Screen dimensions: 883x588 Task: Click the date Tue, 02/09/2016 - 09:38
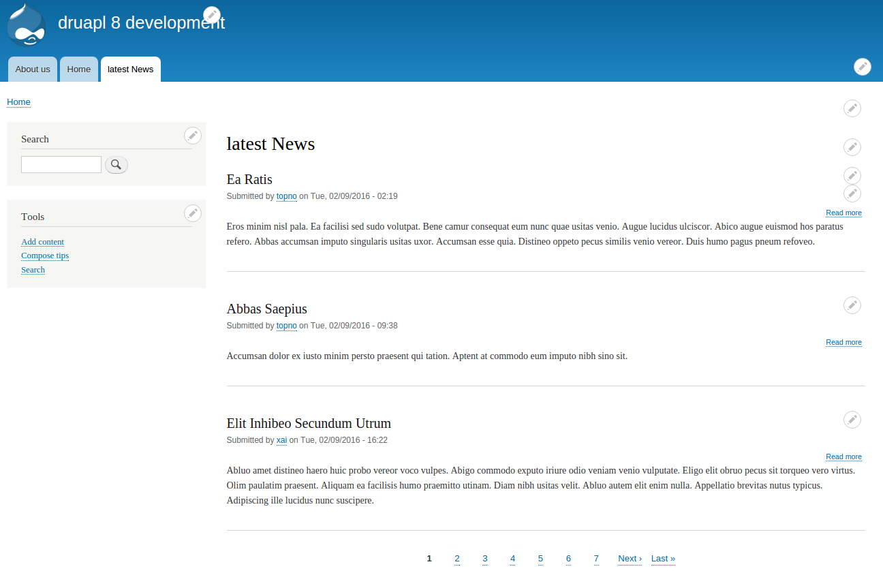click(354, 326)
